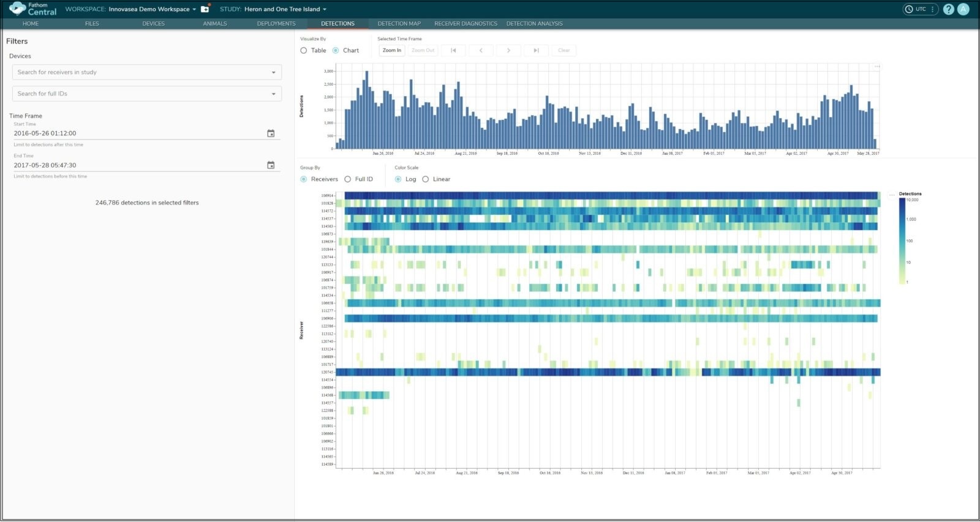Open workspace folder icon with notification
This screenshot has width=980, height=522.
pyautogui.click(x=205, y=9)
